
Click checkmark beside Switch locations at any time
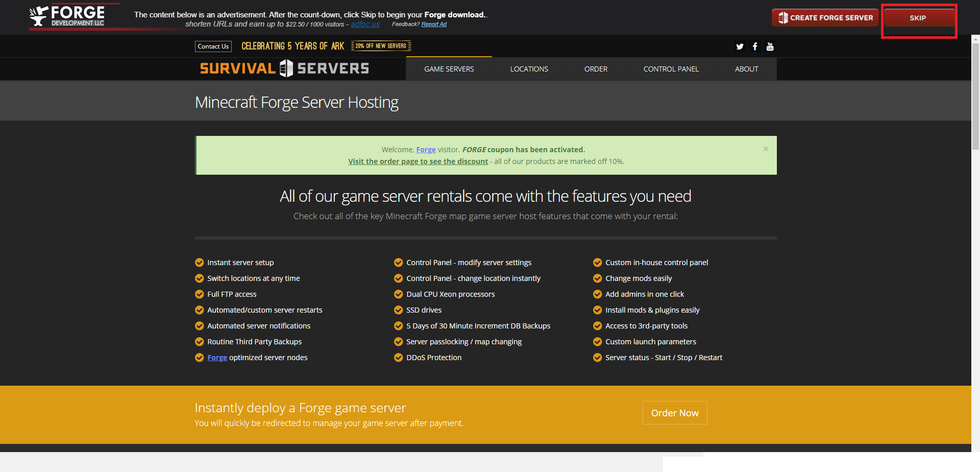[200, 278]
